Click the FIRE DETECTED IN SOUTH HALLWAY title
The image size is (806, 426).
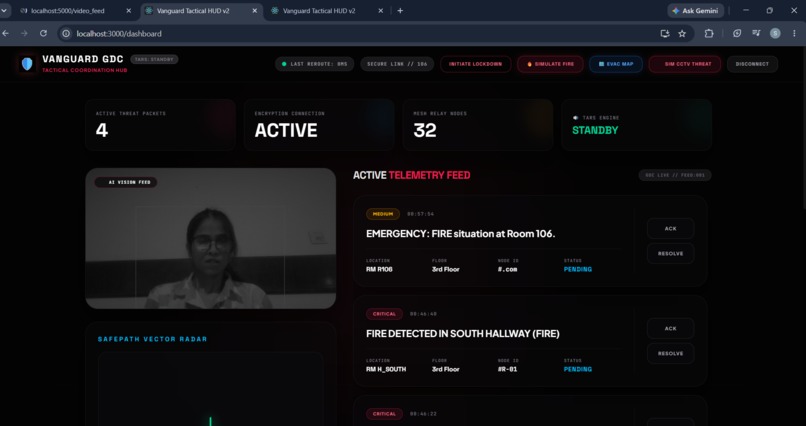(x=463, y=334)
